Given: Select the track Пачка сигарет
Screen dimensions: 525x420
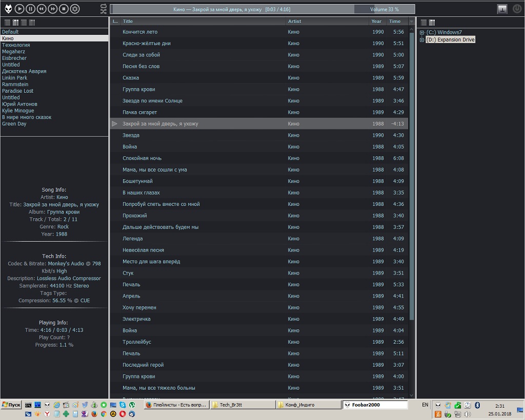Looking at the screenshot, I should (259, 112).
